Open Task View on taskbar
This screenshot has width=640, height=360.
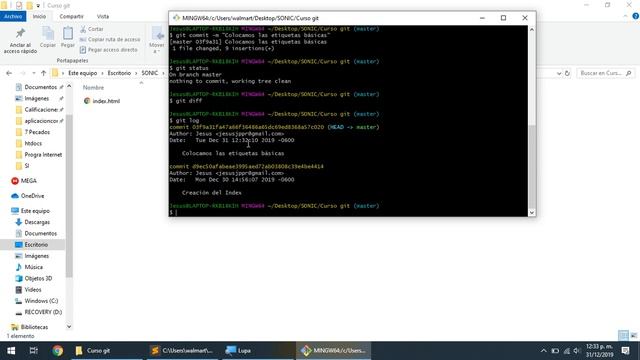34,351
